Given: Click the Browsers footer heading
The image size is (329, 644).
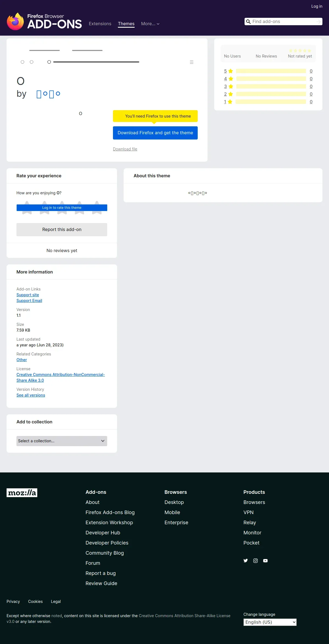Looking at the screenshot, I should (175, 492).
